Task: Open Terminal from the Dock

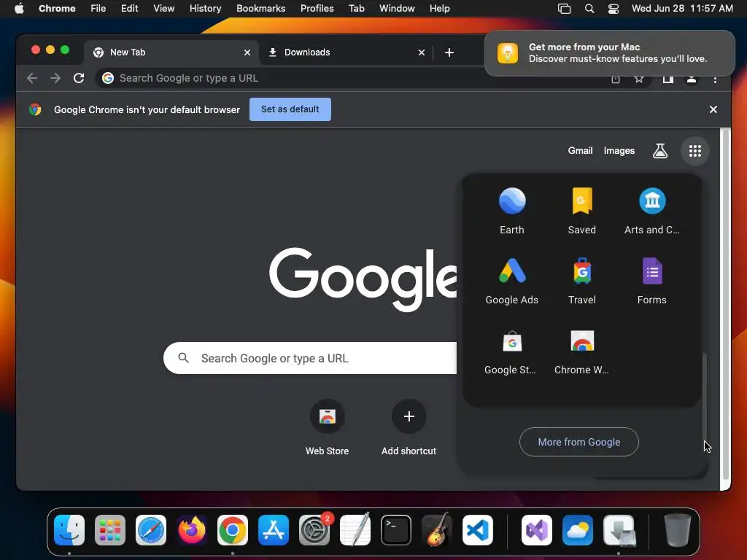Action: (x=396, y=530)
